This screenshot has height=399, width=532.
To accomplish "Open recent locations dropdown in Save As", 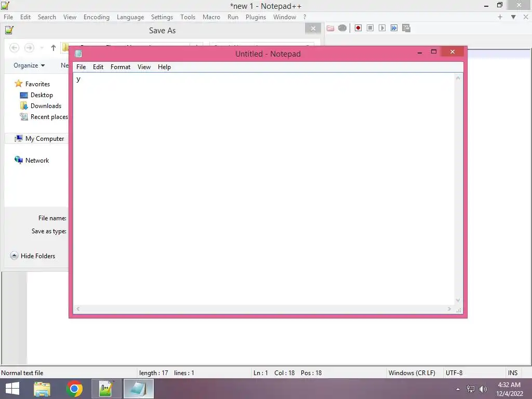I will tap(42, 48).
